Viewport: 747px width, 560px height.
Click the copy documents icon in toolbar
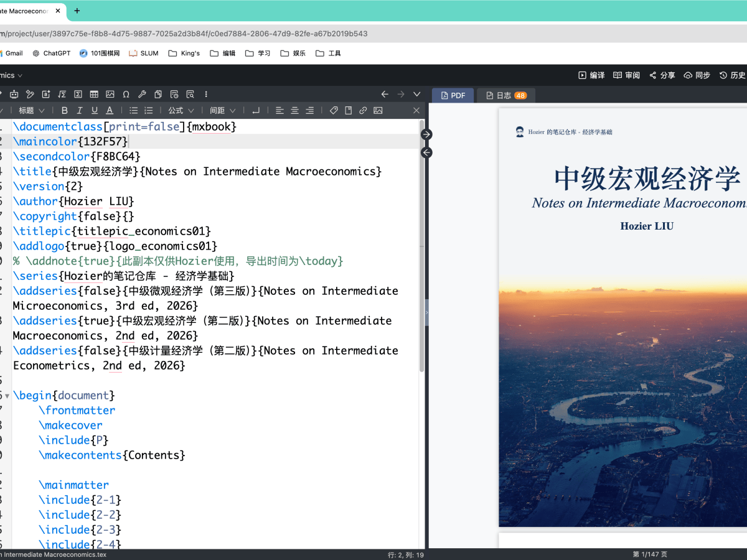pyautogui.click(x=158, y=95)
